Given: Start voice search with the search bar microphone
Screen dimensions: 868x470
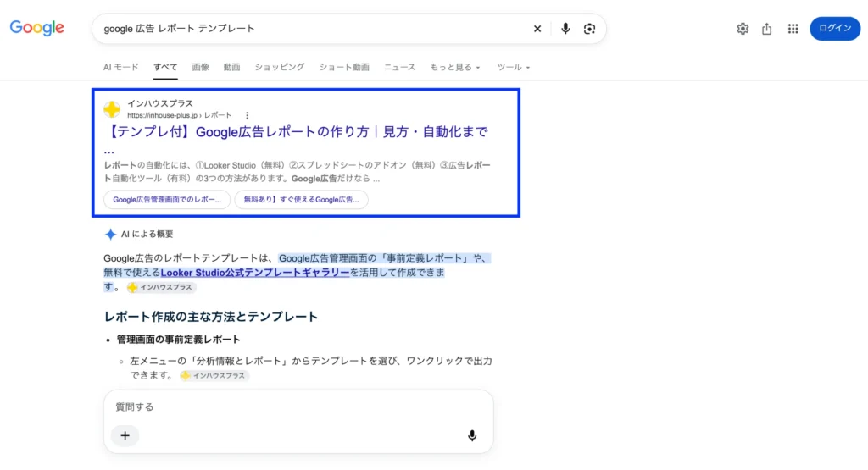Looking at the screenshot, I should pyautogui.click(x=565, y=29).
